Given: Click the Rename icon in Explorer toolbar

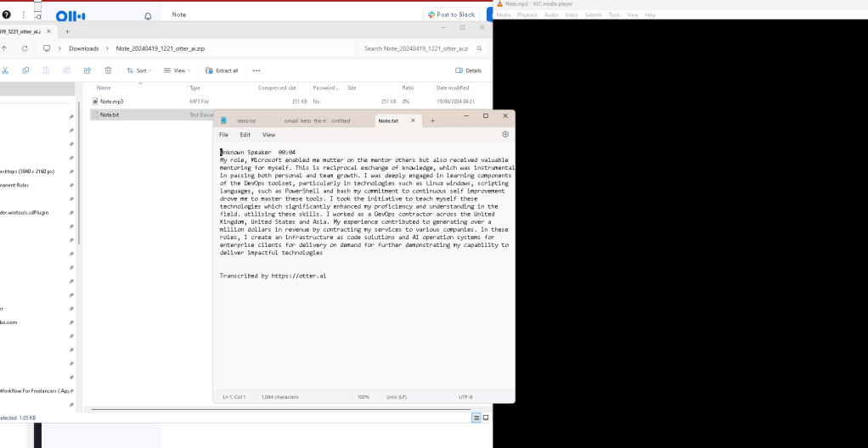Looking at the screenshot, I should click(x=67, y=70).
